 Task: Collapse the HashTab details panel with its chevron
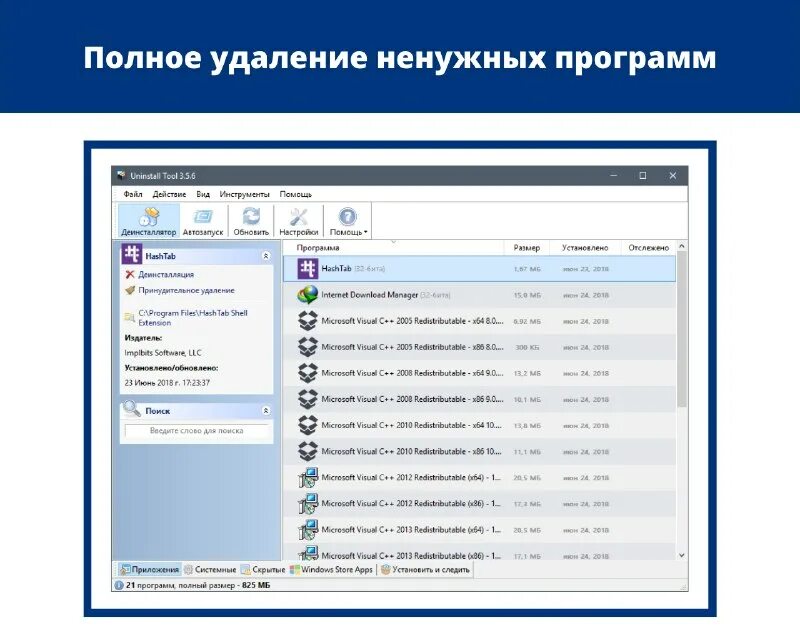coord(266,255)
